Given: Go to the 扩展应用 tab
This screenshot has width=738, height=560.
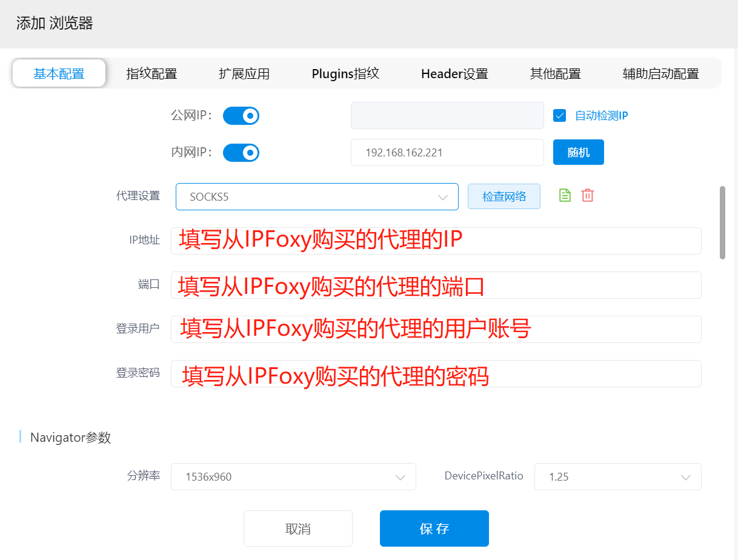Looking at the screenshot, I should (x=244, y=73).
